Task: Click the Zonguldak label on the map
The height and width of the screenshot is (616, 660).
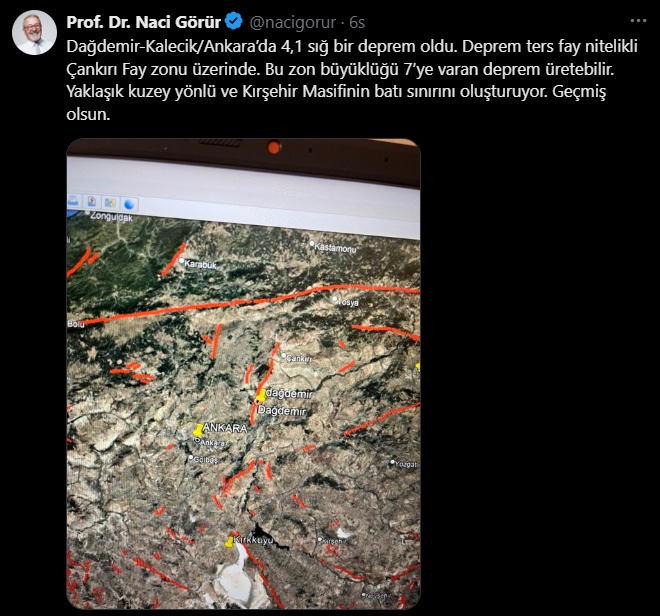Action: tap(111, 217)
